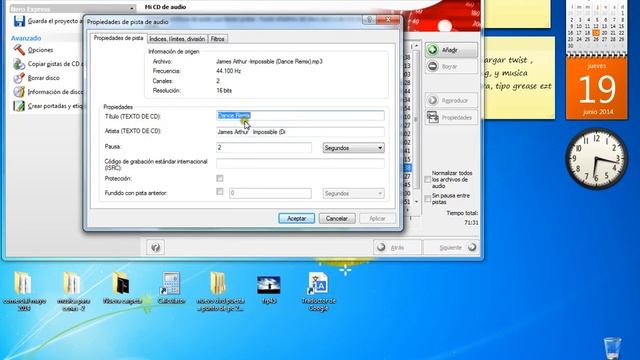Screen dimensions: 640x360
Task: Click the Artista (TEXTO DE CD) field
Action: tap(300, 132)
